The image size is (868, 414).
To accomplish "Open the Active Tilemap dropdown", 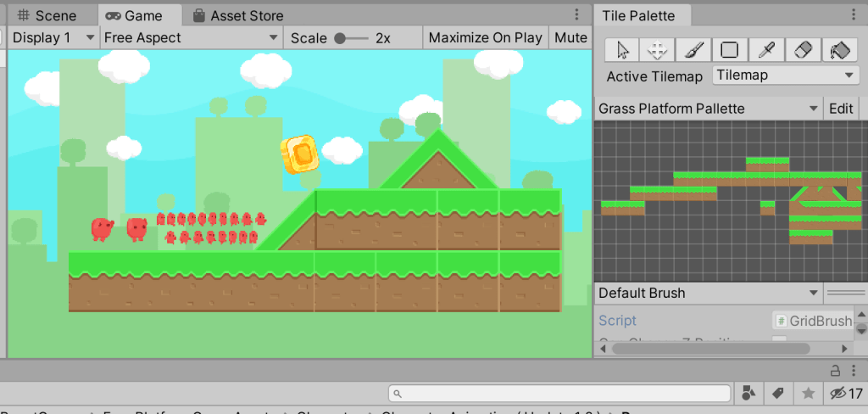I will point(786,76).
